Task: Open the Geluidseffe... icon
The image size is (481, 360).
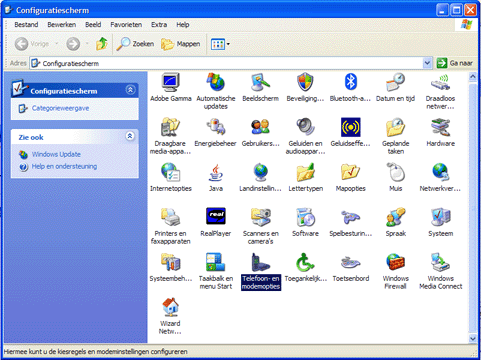Action: click(x=350, y=127)
